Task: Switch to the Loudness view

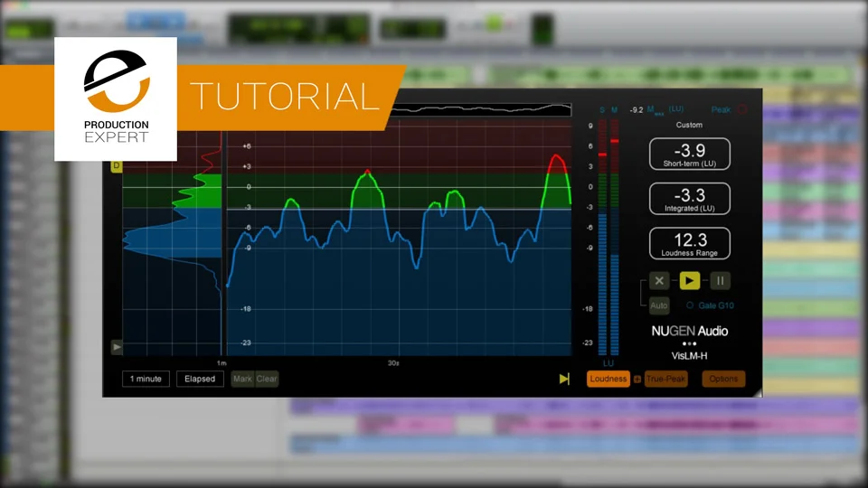Action: click(609, 379)
